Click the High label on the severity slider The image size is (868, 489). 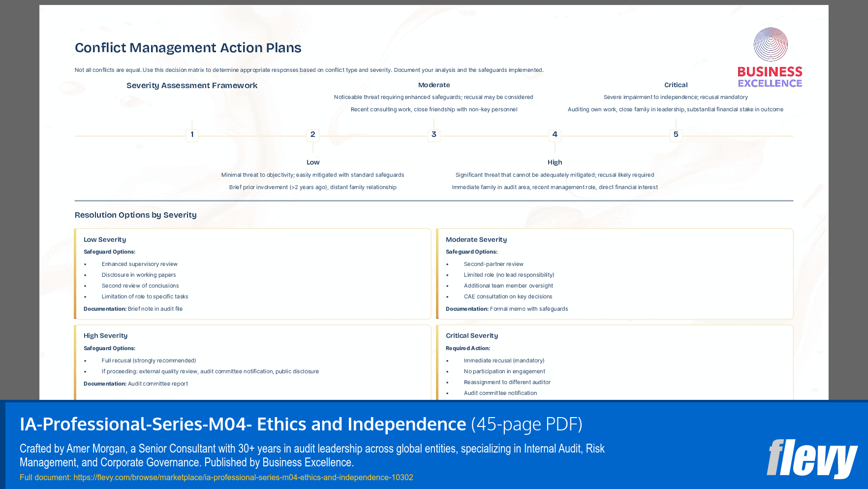click(555, 162)
